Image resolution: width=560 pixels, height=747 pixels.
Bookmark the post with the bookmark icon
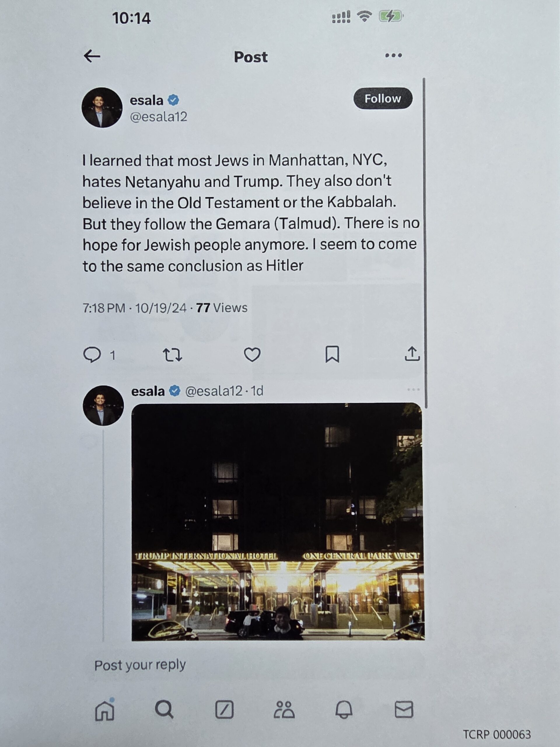point(332,354)
